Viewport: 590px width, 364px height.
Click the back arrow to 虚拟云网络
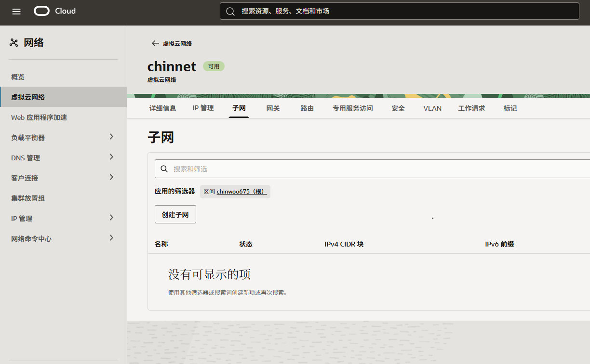(155, 43)
